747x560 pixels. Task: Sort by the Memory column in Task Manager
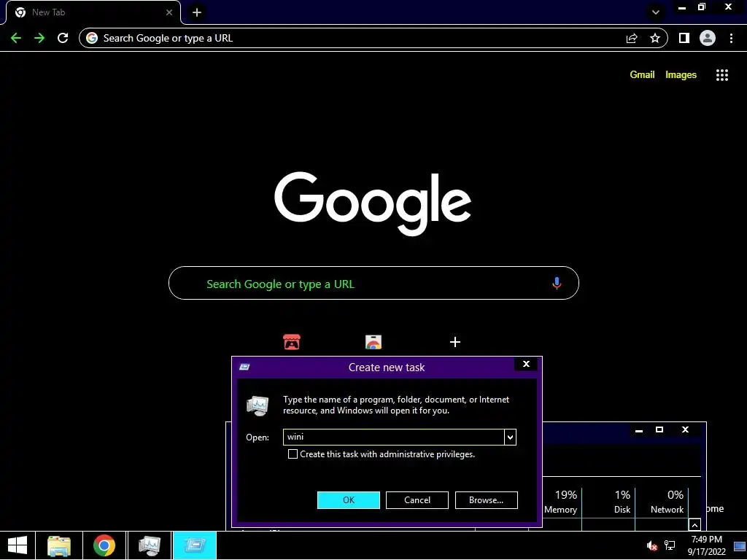click(561, 502)
